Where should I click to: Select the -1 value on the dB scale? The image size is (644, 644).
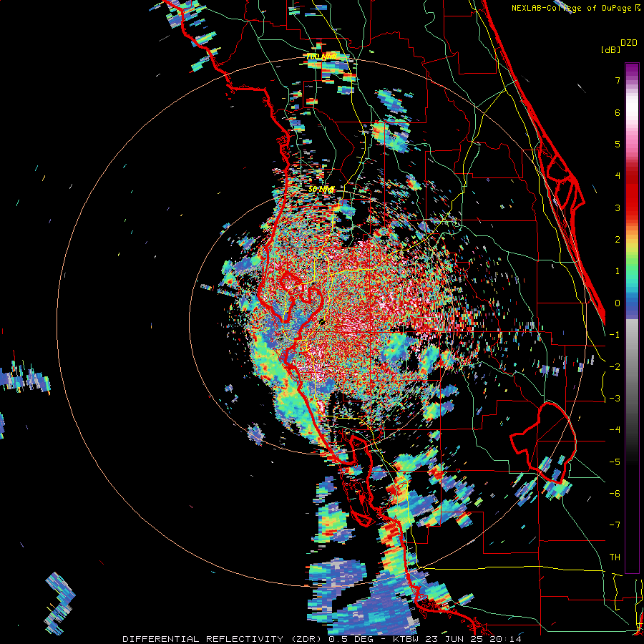[615, 334]
